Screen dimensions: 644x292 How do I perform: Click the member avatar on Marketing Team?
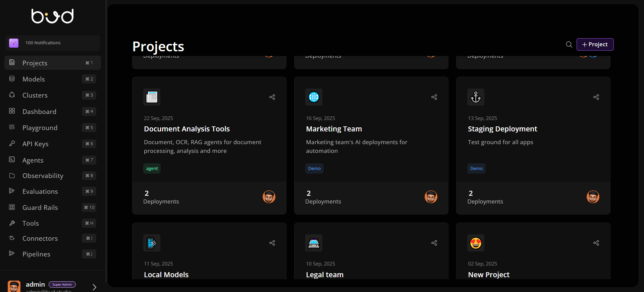click(431, 197)
